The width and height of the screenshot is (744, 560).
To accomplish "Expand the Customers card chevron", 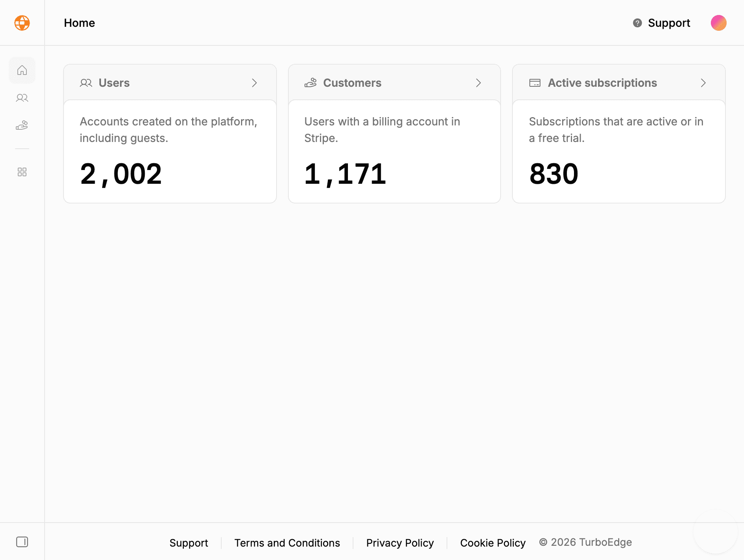I will pyautogui.click(x=479, y=83).
